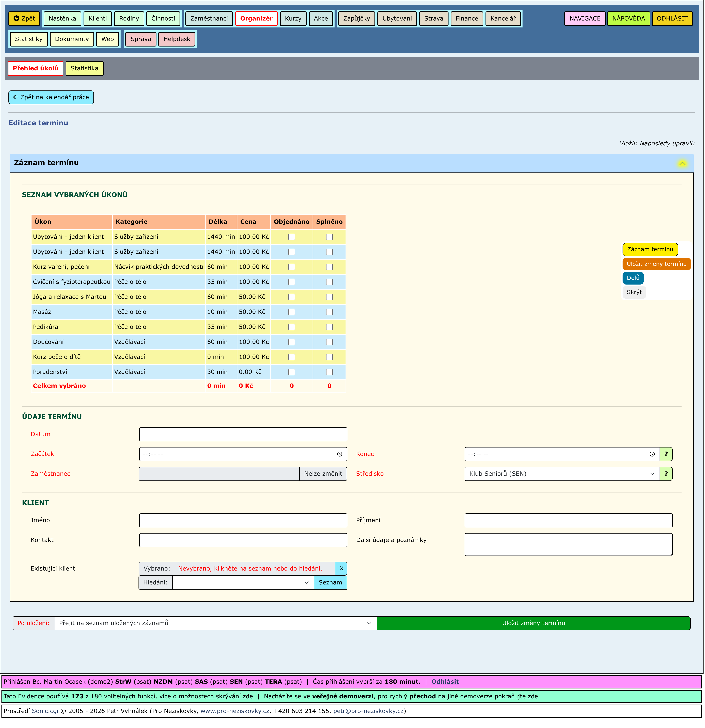The height and width of the screenshot is (728, 705).
Task: Click Zpět na kalendář práce arrow button
Action: click(x=51, y=97)
